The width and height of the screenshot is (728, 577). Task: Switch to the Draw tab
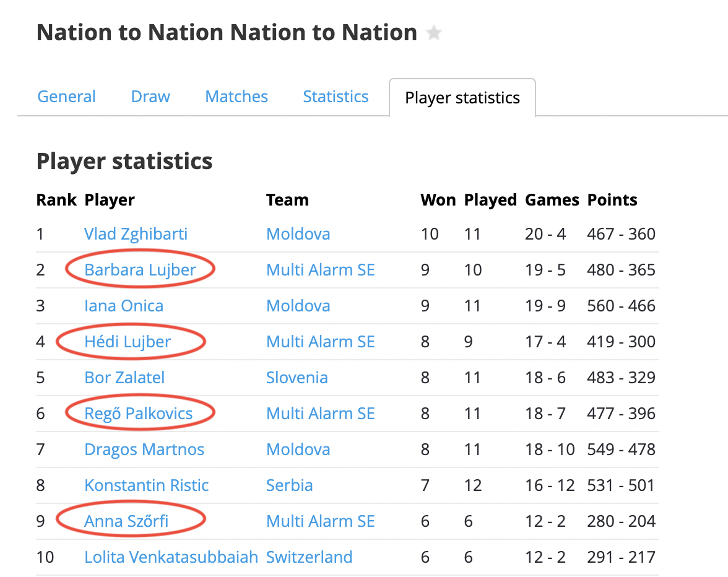(x=150, y=97)
